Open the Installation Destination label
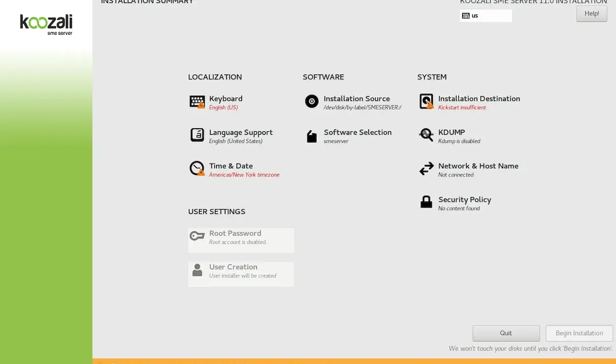The width and height of the screenshot is (616, 364). tap(479, 98)
